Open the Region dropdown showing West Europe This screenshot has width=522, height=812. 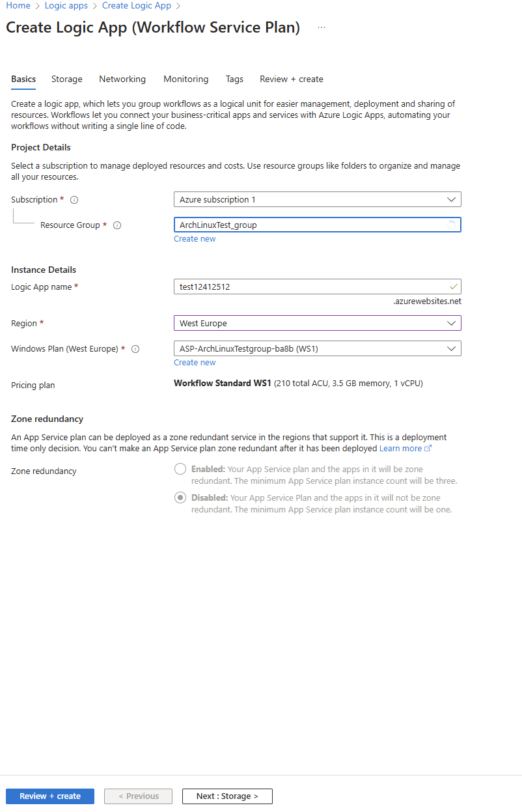click(x=317, y=323)
